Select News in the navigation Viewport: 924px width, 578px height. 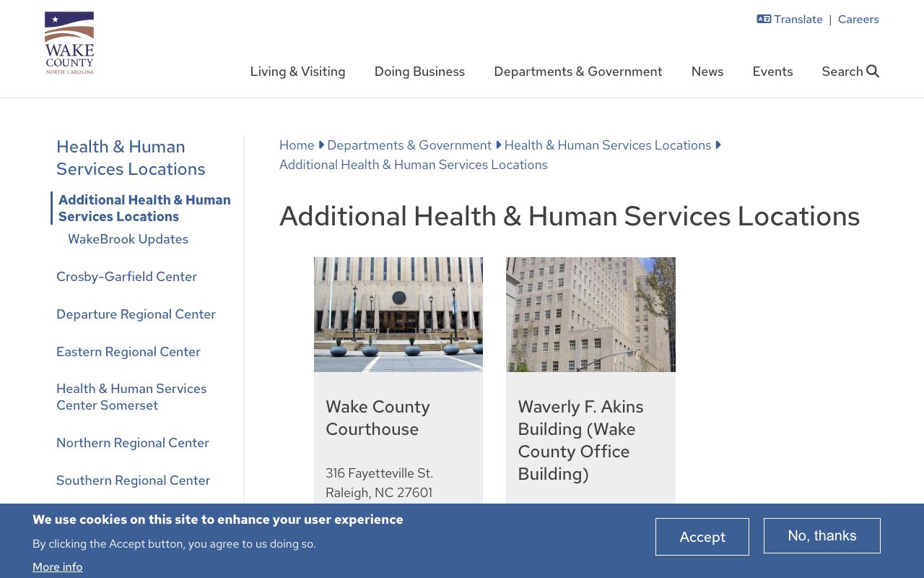707,71
